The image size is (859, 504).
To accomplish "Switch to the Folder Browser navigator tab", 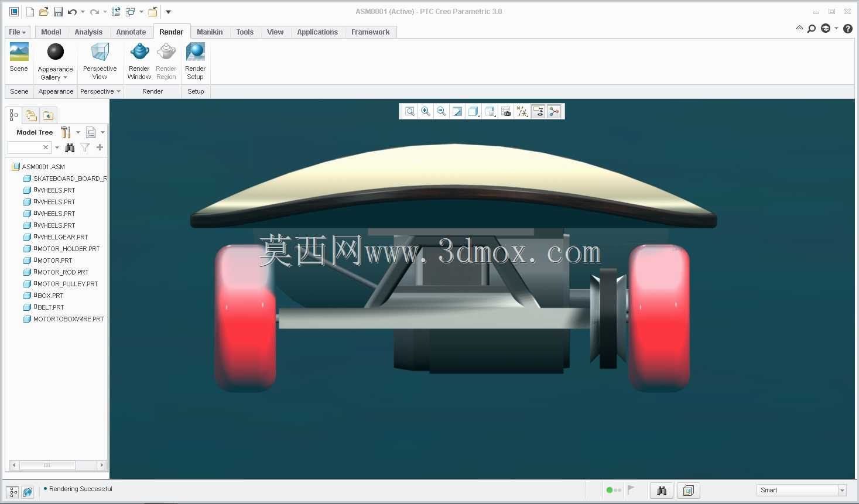I will [x=31, y=115].
